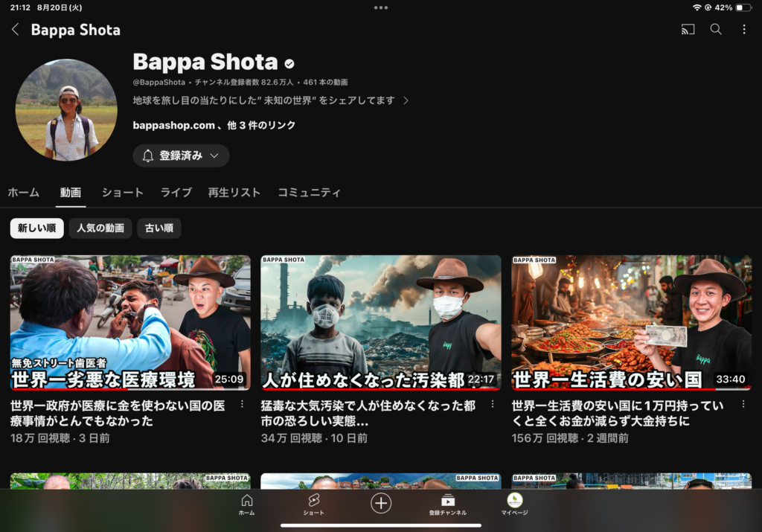Open subscriptions in bottom navigation

[x=447, y=504]
